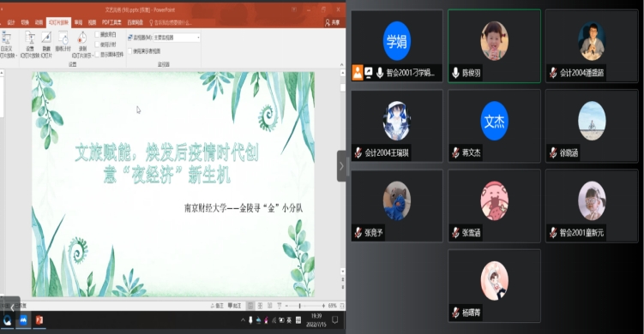Click the meeting app icon in taskbar
644x334 pixels.
tap(23, 320)
